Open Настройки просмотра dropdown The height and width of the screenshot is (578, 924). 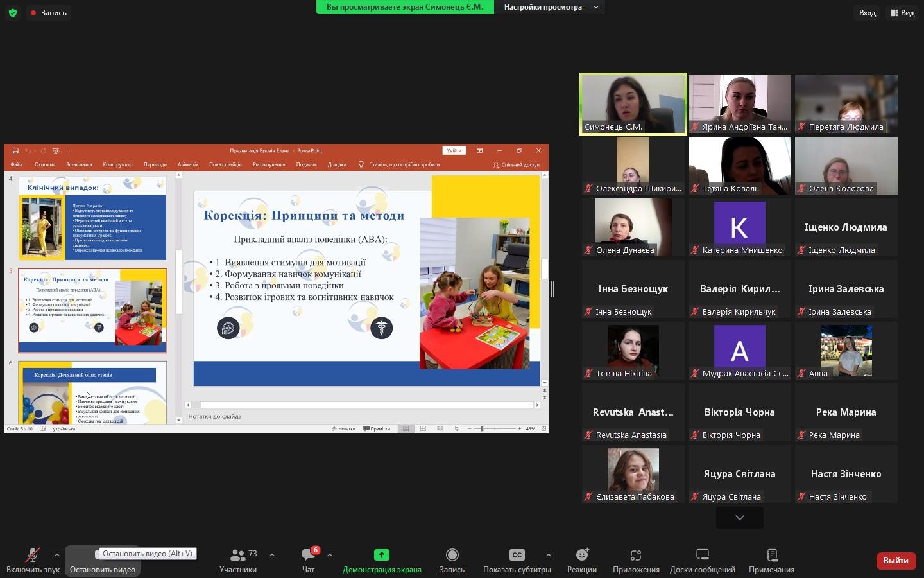point(550,7)
